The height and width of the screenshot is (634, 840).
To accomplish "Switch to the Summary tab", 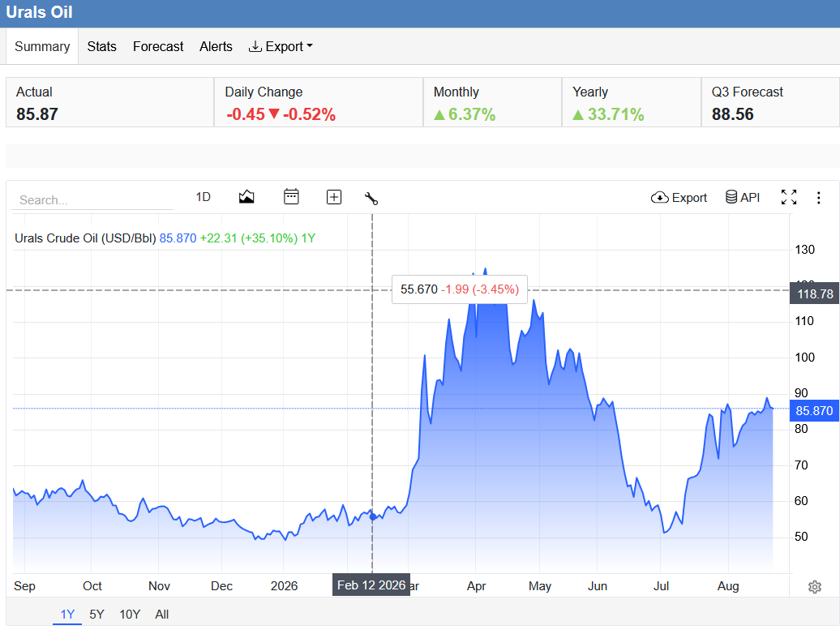I will [x=42, y=46].
